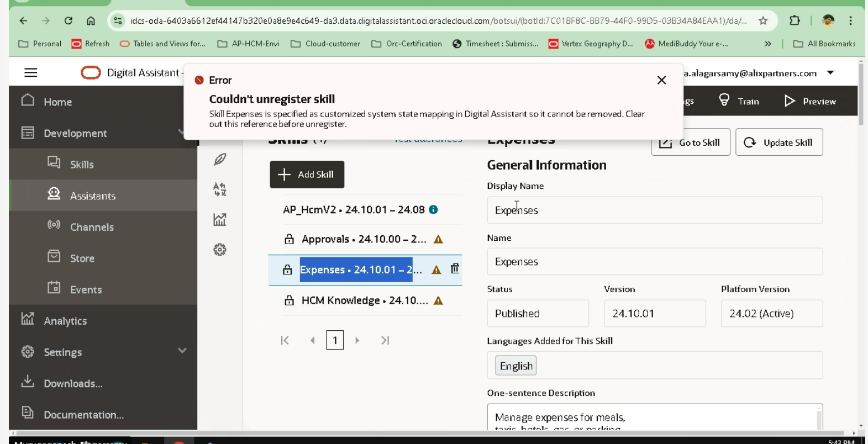This screenshot has height=444, width=868.
Task: Select the Approvals skill row
Action: point(365,239)
